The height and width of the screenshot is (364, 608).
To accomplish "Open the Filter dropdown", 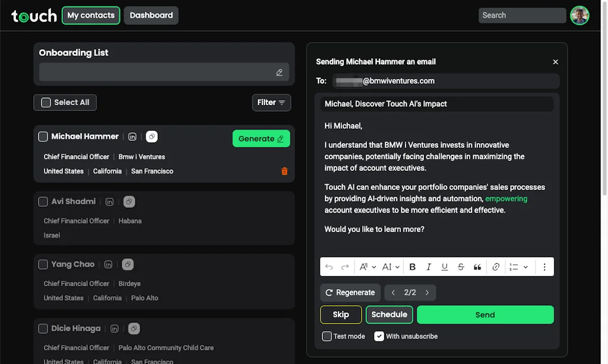I will click(271, 102).
